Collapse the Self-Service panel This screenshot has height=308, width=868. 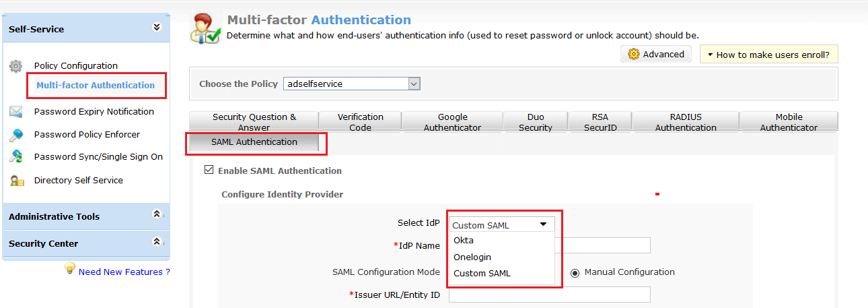[x=157, y=28]
